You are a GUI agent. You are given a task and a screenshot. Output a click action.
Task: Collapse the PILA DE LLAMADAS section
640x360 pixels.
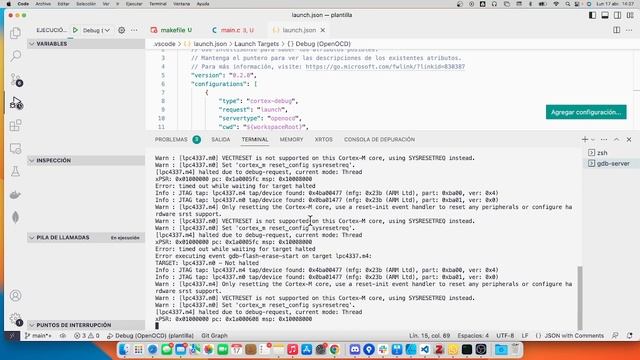pyautogui.click(x=86, y=238)
